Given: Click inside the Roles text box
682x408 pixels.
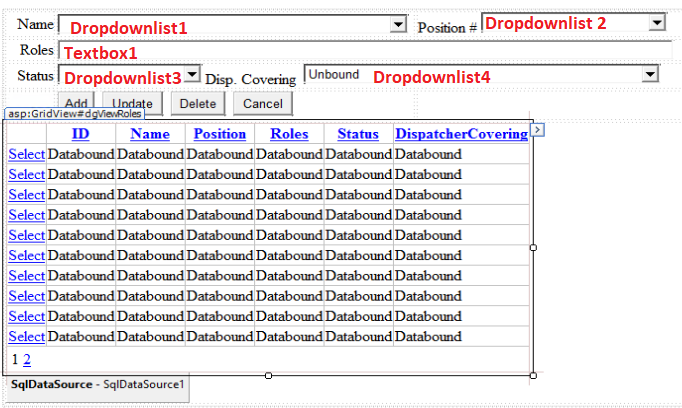Looking at the screenshot, I should [365, 50].
